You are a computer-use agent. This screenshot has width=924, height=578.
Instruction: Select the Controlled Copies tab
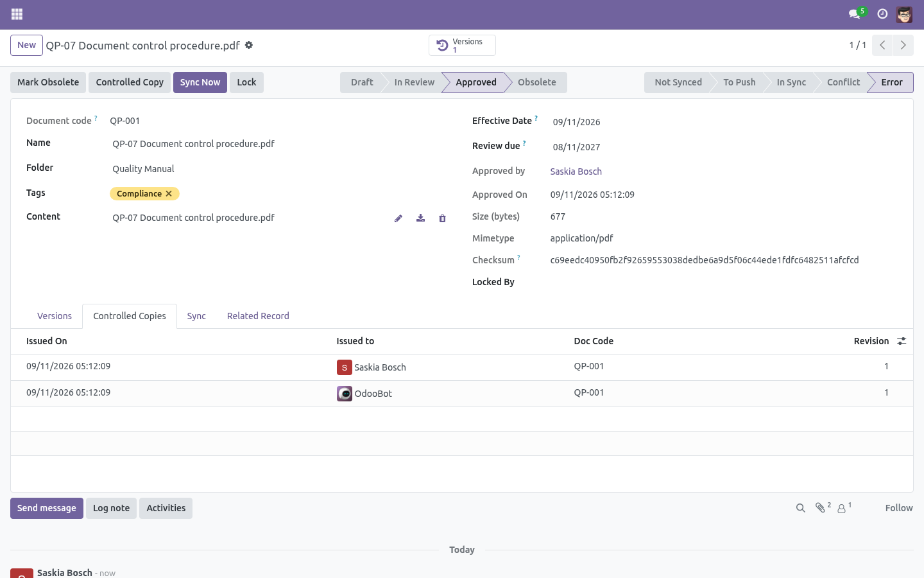pos(130,316)
